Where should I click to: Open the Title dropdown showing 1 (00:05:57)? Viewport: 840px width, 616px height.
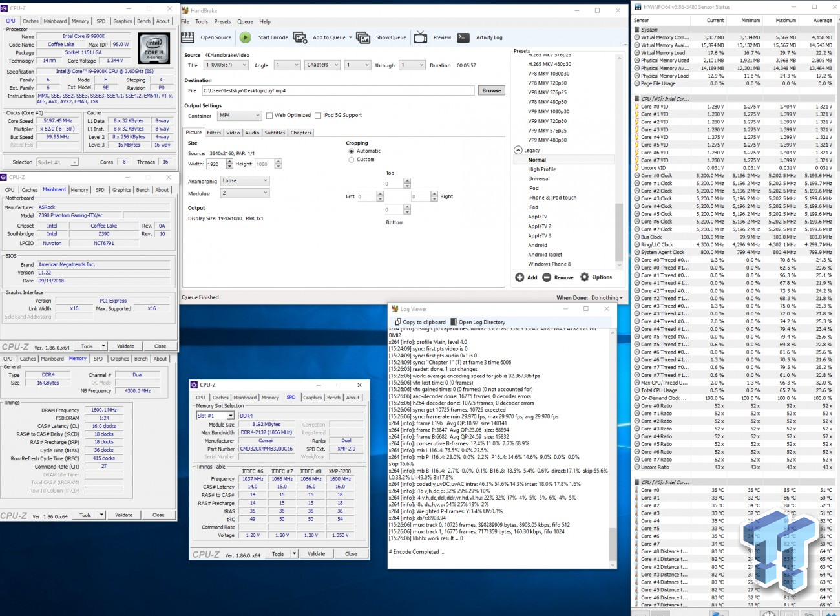227,65
